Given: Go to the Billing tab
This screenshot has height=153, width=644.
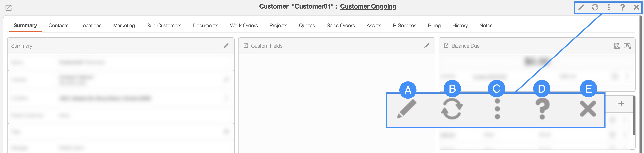Looking at the screenshot, I should tap(434, 25).
